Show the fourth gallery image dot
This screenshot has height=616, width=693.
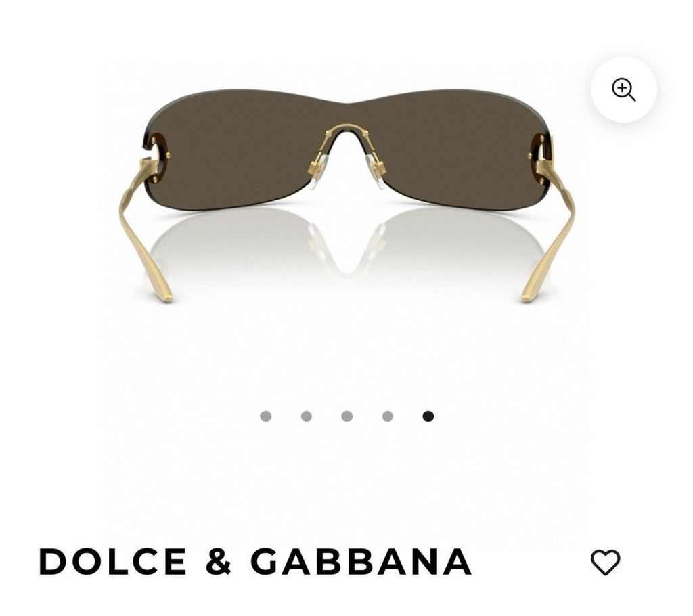[388, 416]
